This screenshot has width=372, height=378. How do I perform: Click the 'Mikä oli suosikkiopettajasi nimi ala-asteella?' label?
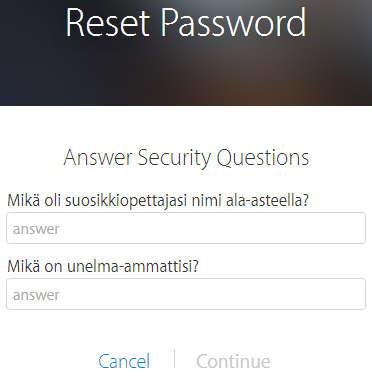[158, 201]
